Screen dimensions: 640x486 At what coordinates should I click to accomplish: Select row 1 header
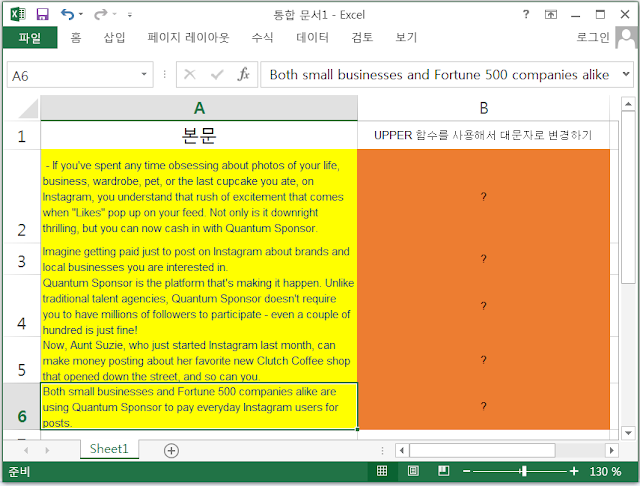pyautogui.click(x=22, y=135)
